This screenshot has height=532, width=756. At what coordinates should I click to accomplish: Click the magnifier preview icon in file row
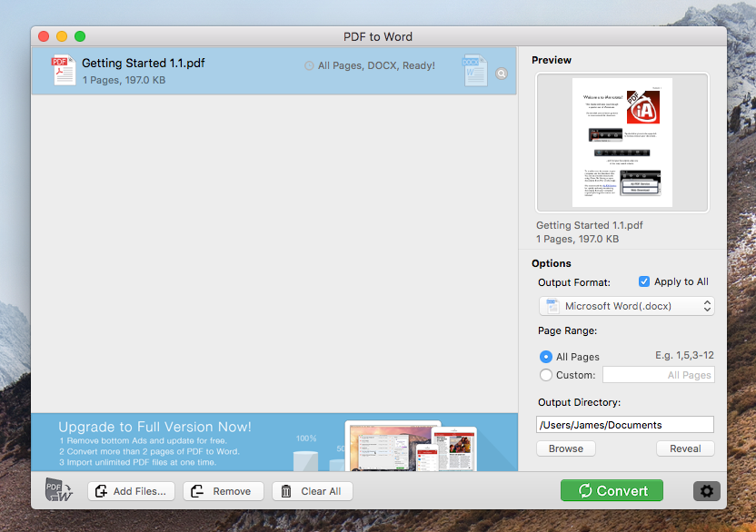[x=502, y=74]
